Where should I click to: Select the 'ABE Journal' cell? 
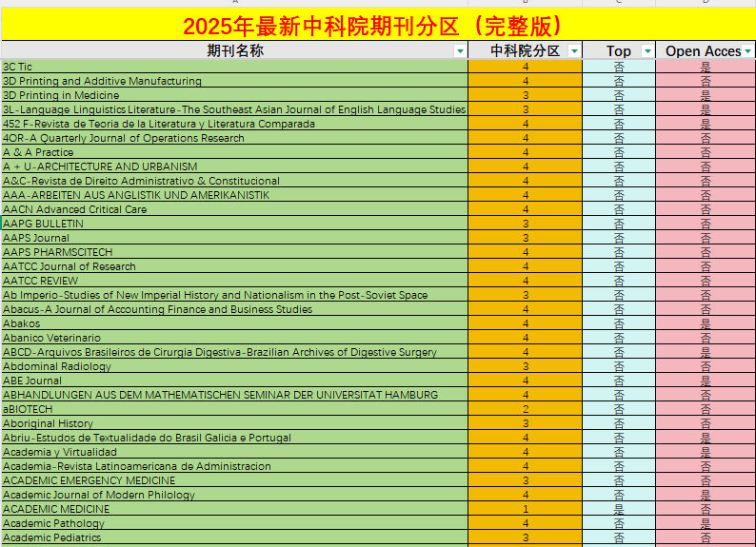click(235, 381)
